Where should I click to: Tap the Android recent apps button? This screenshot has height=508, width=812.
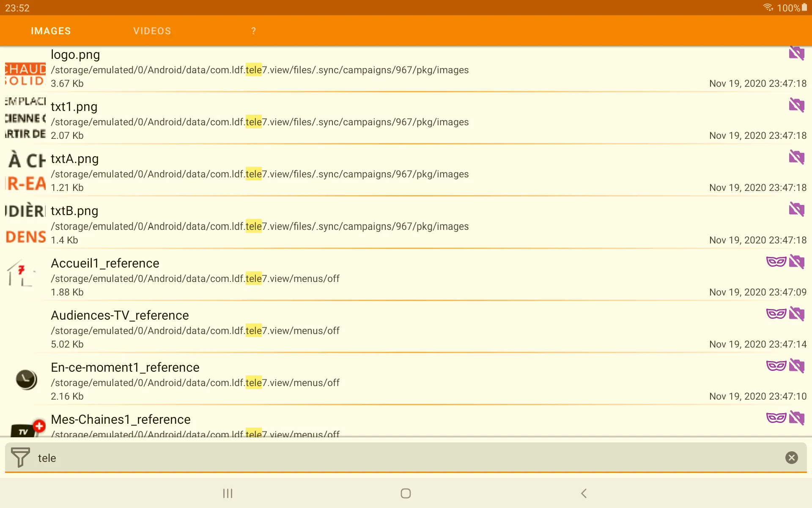click(x=228, y=493)
